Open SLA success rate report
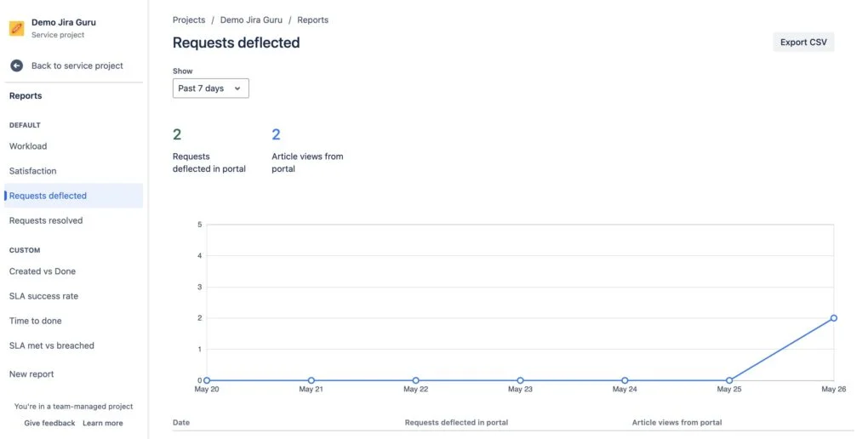Viewport: 868px width, 439px height. [43, 296]
